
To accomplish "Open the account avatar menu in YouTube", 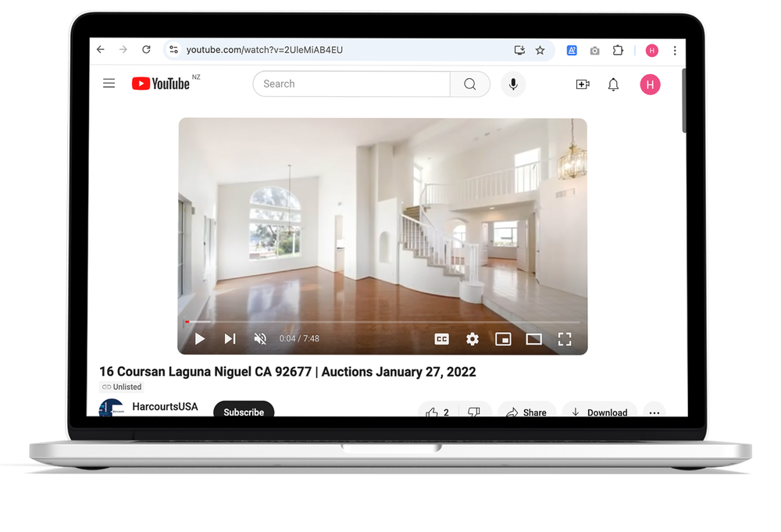I will 650,84.
